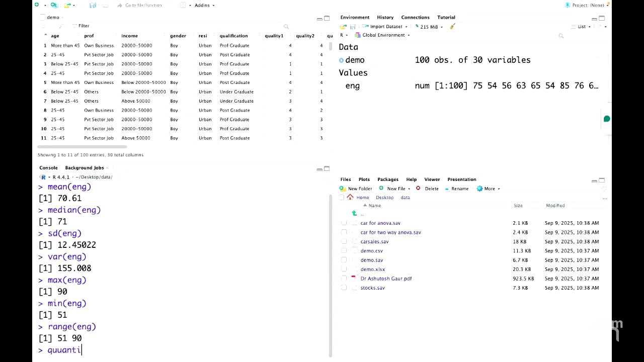
Task: Open the Import Dataset dropdown
Action: point(385,27)
